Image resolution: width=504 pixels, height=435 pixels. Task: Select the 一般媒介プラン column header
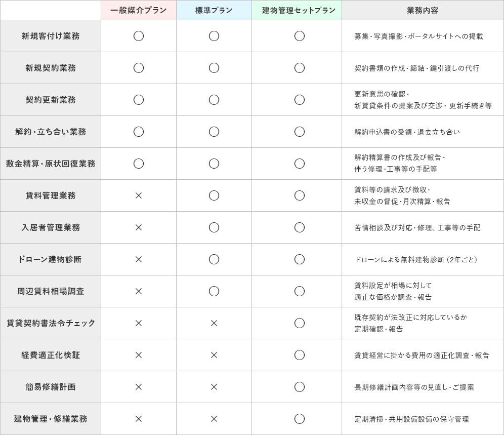click(x=139, y=10)
